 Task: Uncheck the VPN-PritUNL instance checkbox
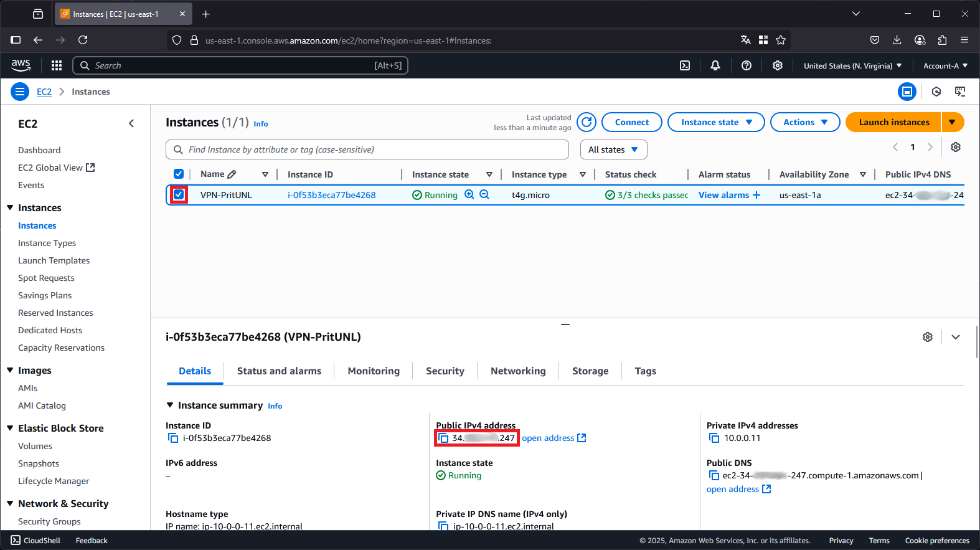click(x=179, y=195)
